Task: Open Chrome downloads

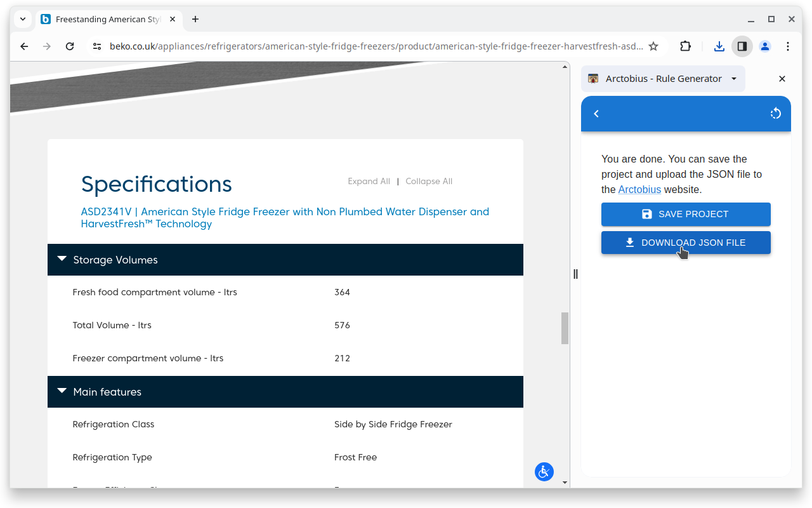Action: 719,46
